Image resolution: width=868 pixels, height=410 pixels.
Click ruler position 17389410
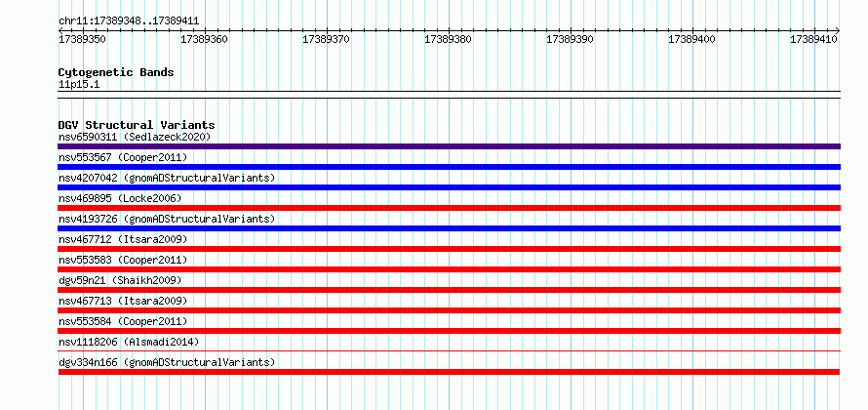tap(813, 39)
